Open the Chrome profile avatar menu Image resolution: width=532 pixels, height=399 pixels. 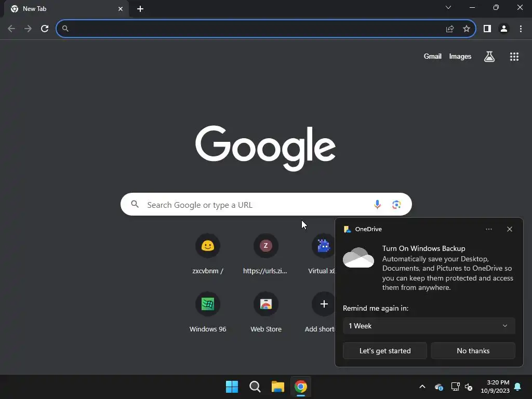[x=504, y=29]
